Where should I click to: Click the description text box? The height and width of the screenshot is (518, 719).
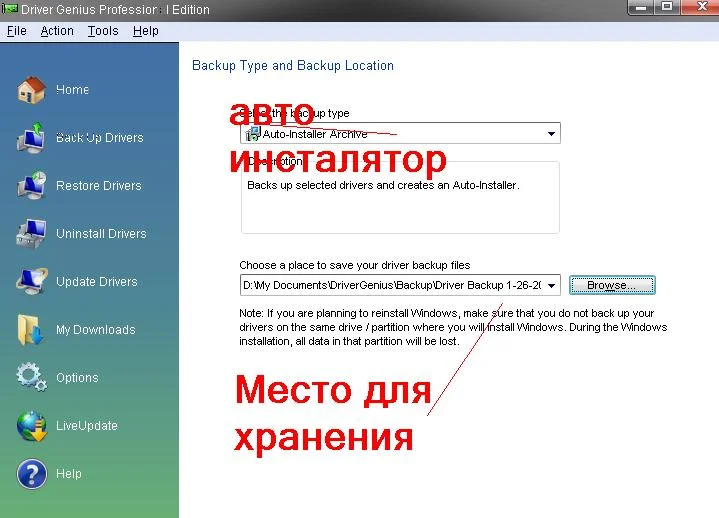tap(400, 197)
